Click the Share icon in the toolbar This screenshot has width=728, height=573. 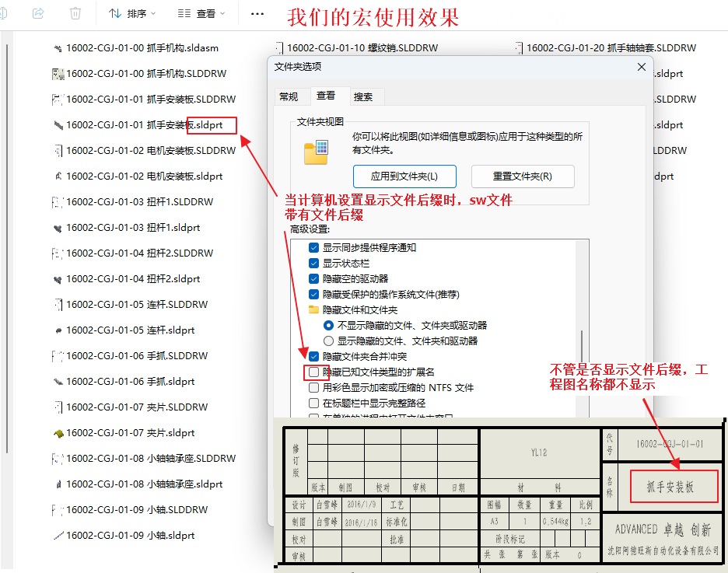(38, 13)
